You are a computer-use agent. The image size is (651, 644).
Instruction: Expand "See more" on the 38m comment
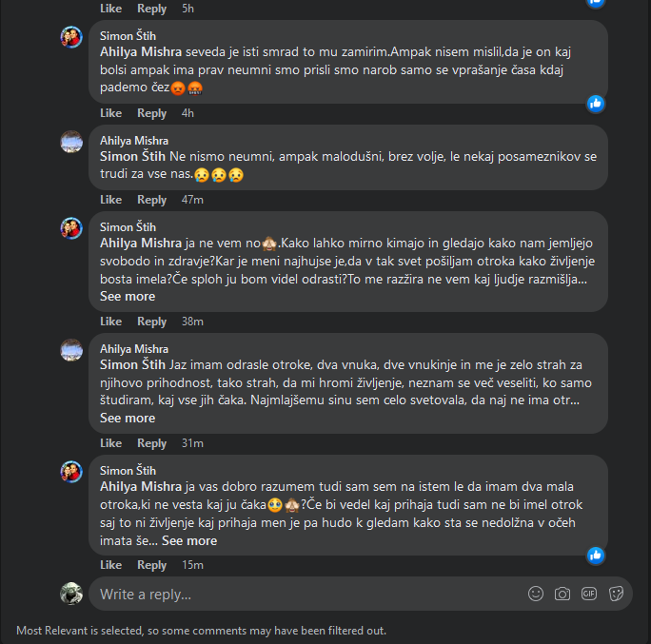(128, 296)
